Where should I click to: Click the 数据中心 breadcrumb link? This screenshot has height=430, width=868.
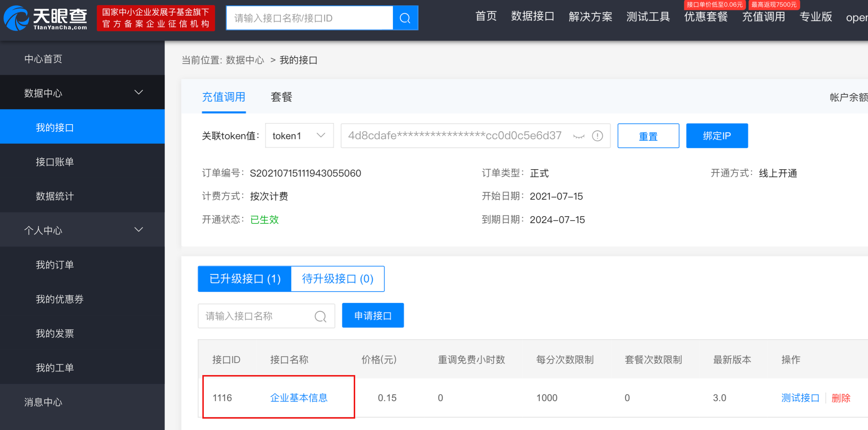[245, 60]
